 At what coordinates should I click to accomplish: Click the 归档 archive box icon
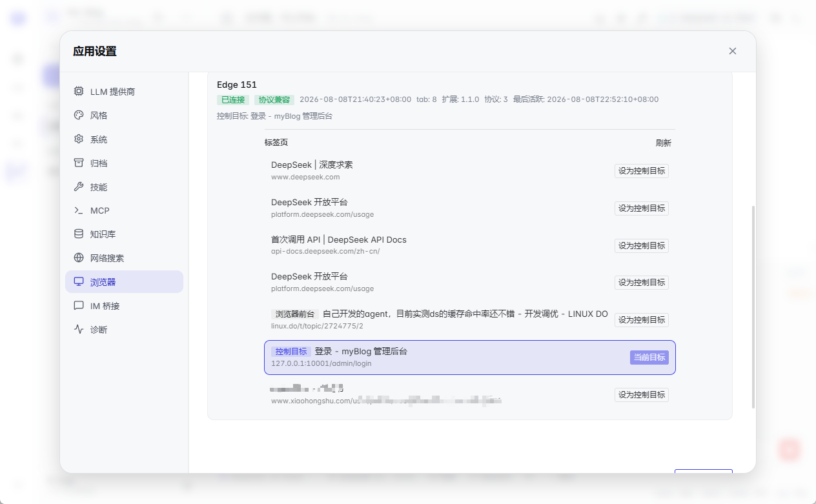(x=79, y=163)
